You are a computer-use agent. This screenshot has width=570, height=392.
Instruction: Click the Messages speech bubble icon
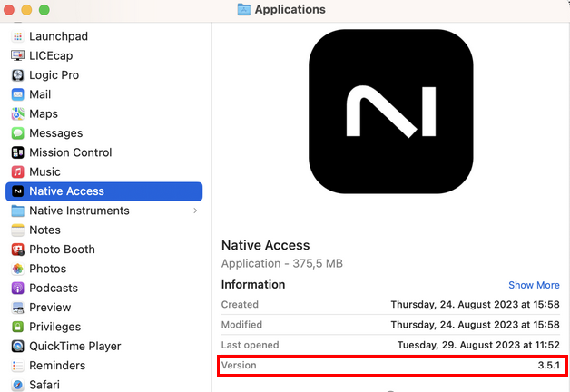pos(17,133)
